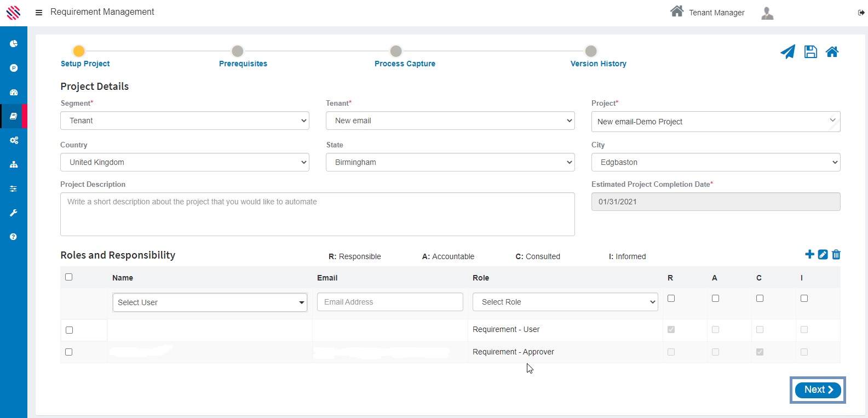This screenshot has height=418, width=868.
Task: Click the wrench icon in left sidebar
Action: coord(14,213)
